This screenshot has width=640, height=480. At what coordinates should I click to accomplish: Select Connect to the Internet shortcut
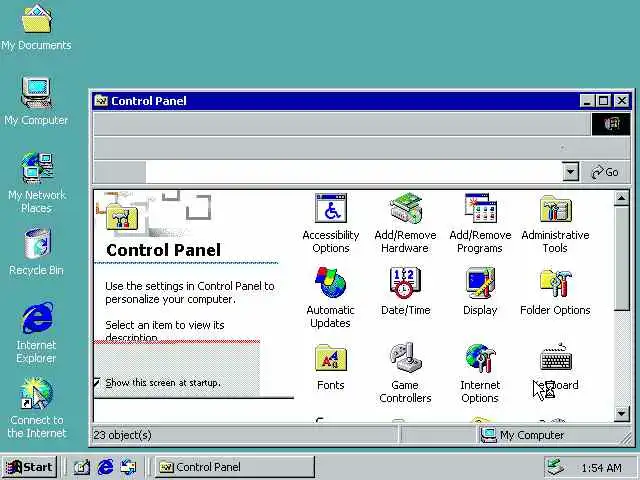tap(37, 408)
